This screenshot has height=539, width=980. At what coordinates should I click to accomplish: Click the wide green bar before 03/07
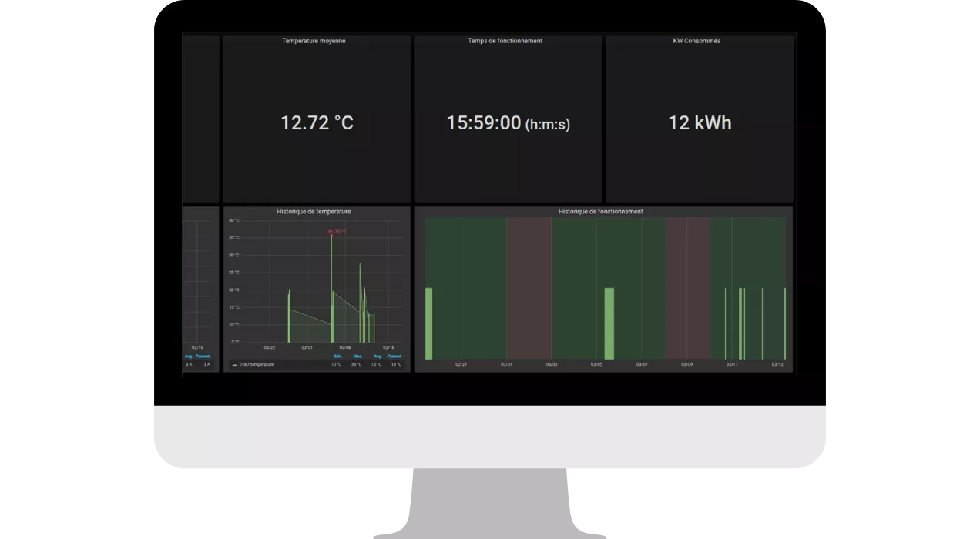coord(609,323)
